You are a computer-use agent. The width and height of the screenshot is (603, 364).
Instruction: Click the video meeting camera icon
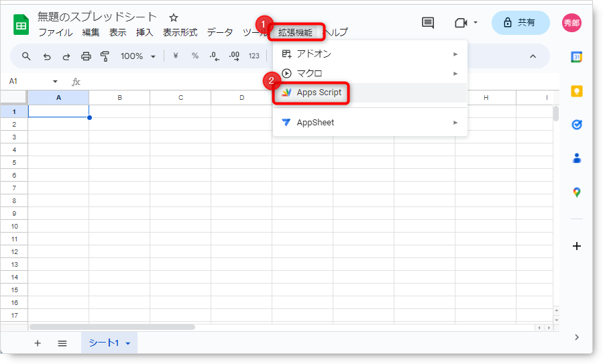(x=461, y=23)
